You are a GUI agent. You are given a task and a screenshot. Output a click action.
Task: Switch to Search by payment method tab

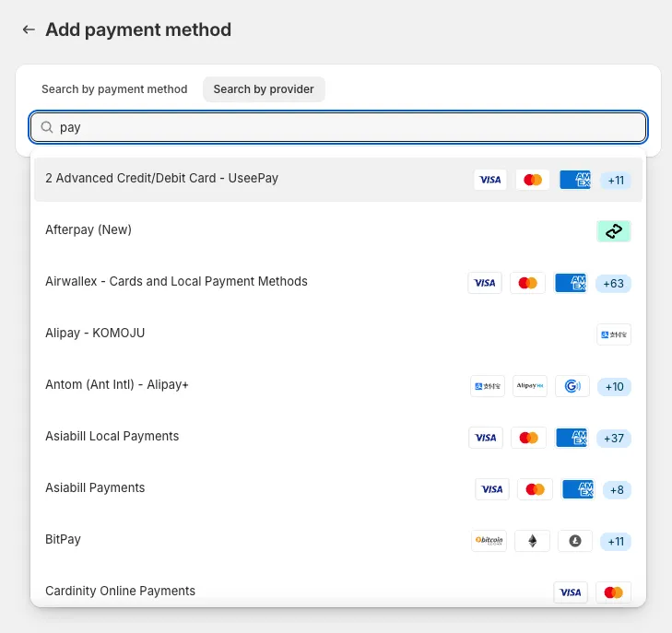pos(114,89)
